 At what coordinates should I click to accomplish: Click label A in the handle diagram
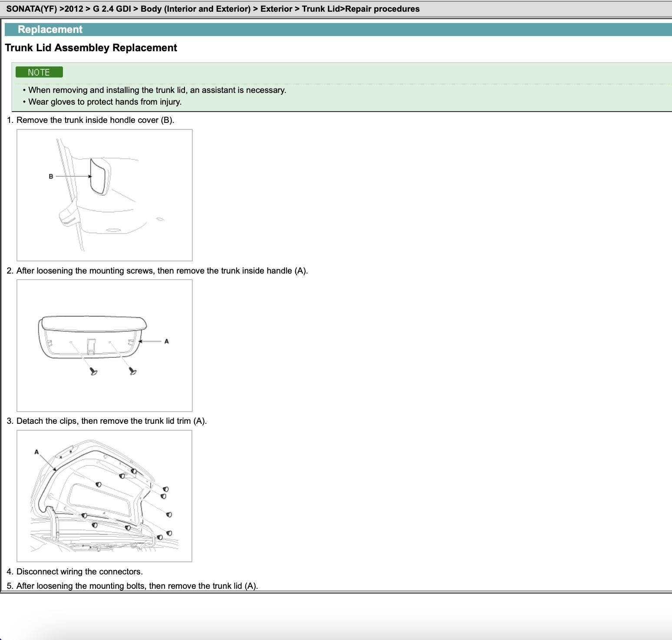click(x=166, y=341)
